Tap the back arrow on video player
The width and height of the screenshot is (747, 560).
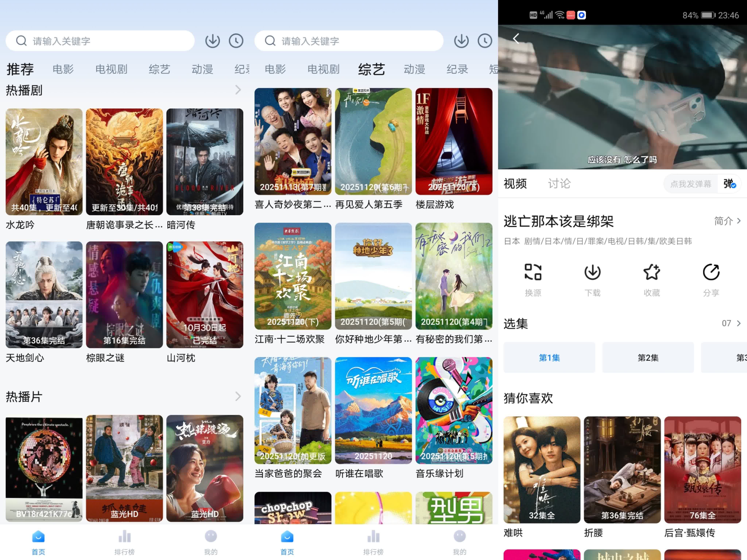tap(516, 38)
